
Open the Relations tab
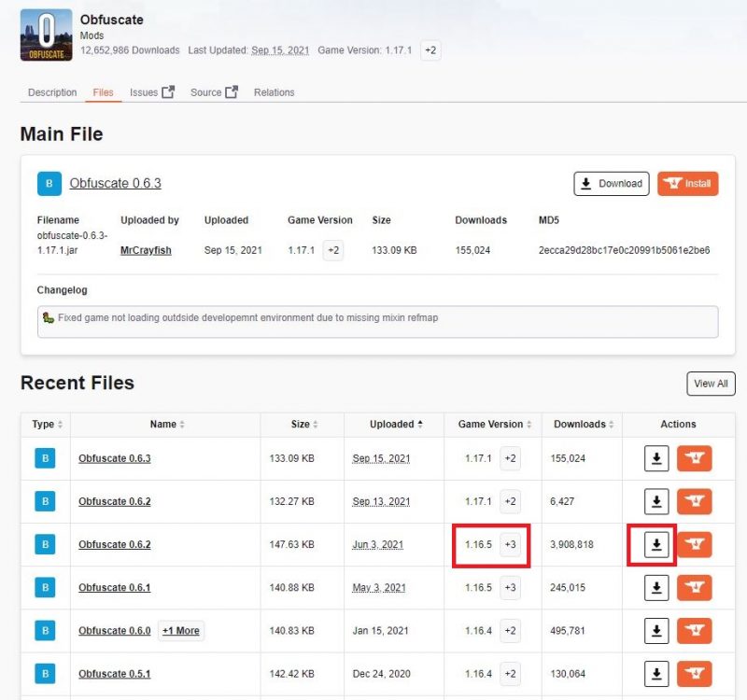click(274, 92)
